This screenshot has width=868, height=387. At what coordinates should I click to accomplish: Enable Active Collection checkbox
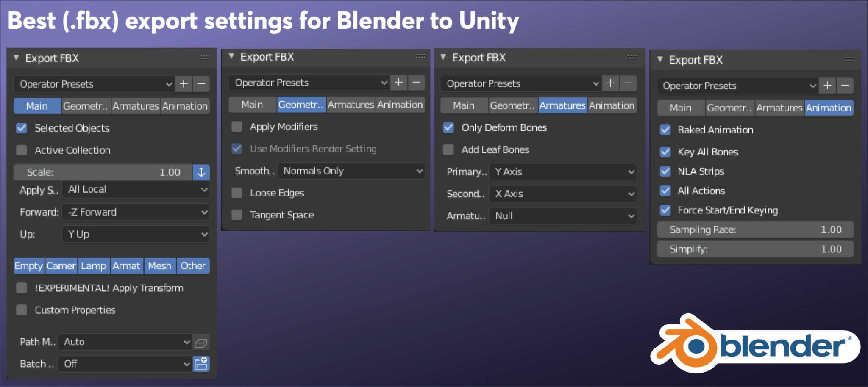pos(22,150)
